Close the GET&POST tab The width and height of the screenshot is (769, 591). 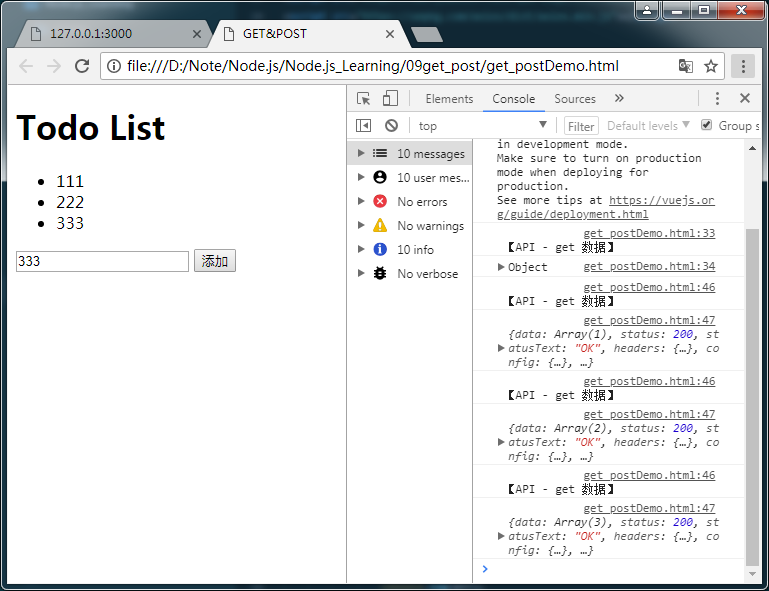coord(390,34)
